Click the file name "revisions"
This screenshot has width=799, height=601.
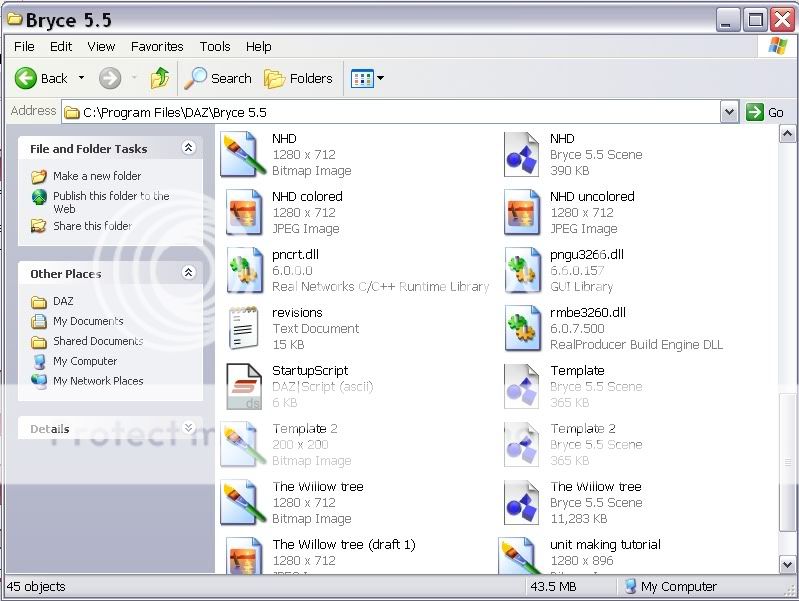coord(297,312)
